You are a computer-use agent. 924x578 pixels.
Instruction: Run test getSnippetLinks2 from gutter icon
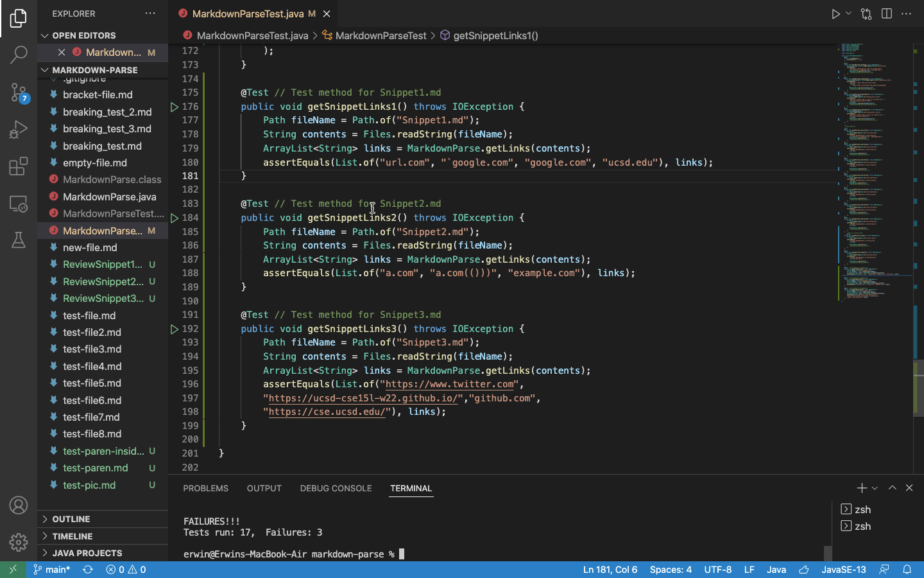click(174, 218)
